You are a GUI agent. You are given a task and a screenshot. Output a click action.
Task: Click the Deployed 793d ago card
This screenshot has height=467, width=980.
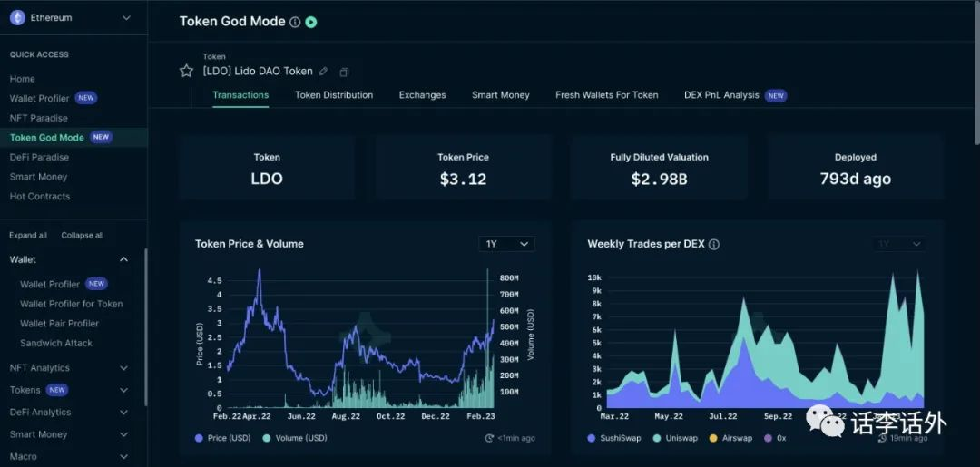coord(856,169)
